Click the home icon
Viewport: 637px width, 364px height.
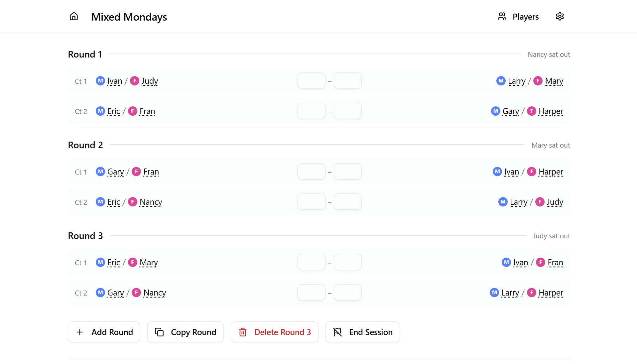click(x=74, y=16)
